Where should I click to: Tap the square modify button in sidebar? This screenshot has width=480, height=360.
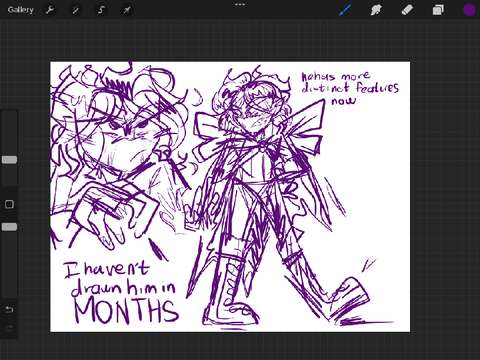pyautogui.click(x=9, y=204)
